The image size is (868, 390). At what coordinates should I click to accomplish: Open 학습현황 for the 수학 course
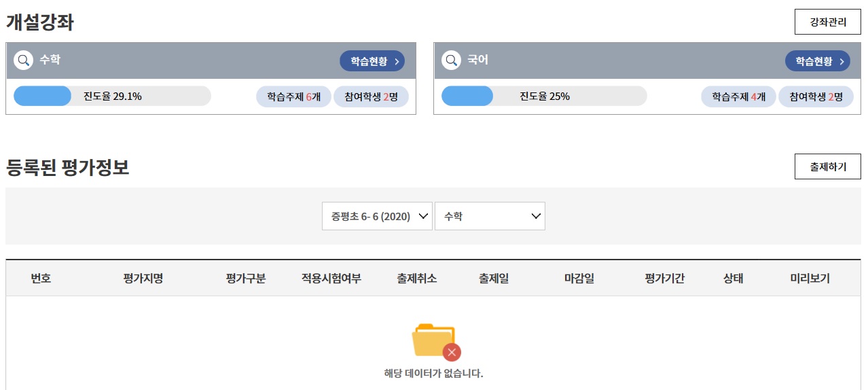(372, 61)
